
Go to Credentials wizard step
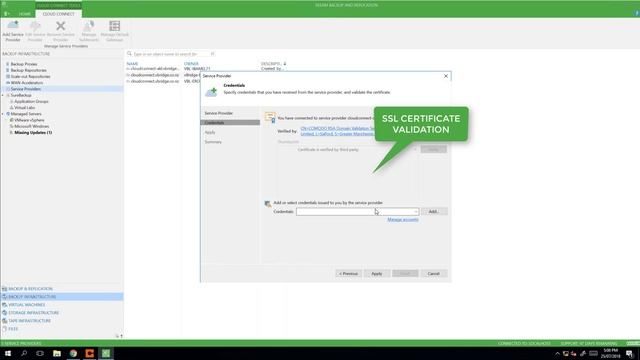[x=230, y=122]
